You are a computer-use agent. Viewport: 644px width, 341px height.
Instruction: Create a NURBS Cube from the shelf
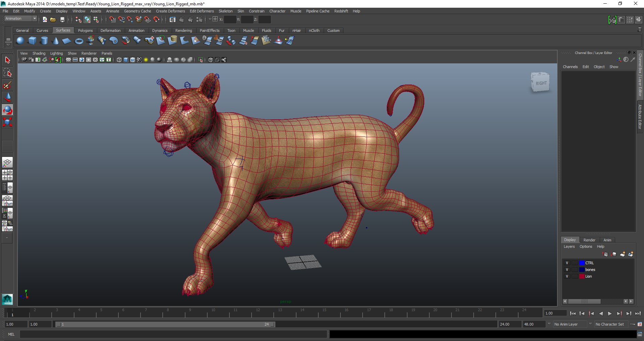pos(32,41)
